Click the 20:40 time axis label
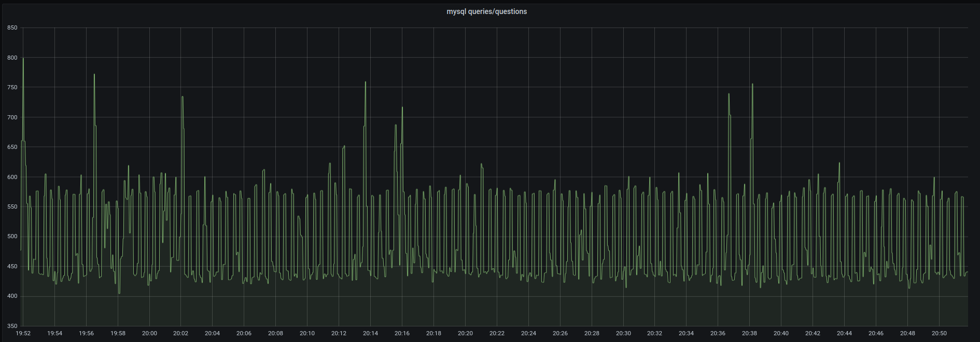The width and height of the screenshot is (980, 342). click(x=781, y=333)
